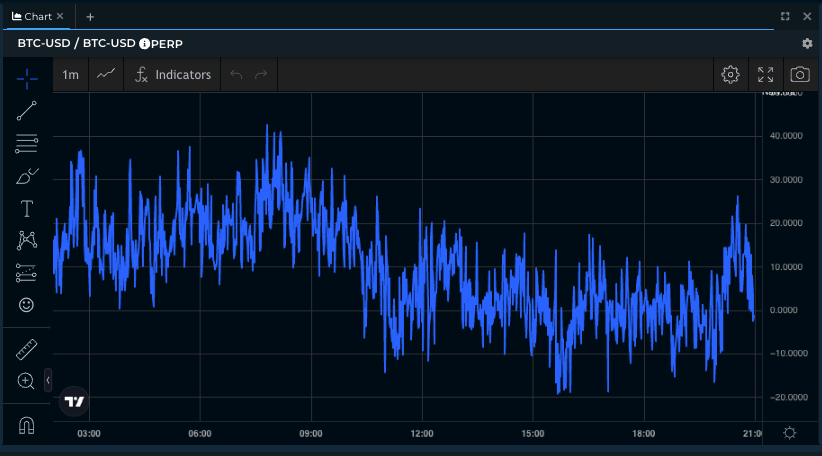Switch to the Chart tab
This screenshot has height=456, width=822.
click(x=37, y=16)
